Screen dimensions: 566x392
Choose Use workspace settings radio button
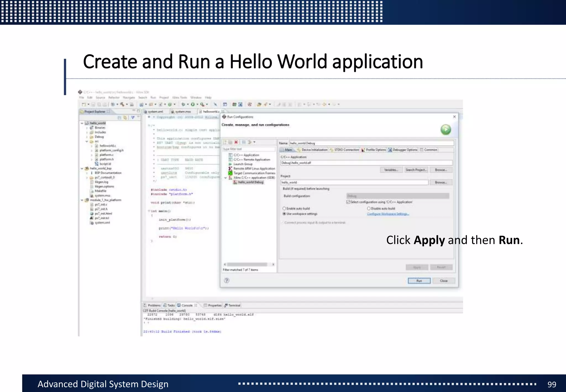[284, 214]
